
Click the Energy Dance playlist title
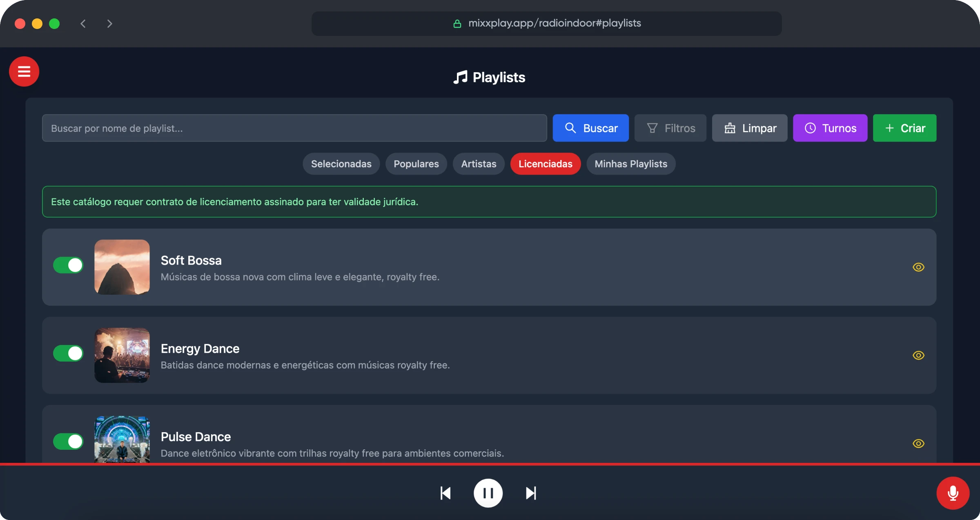point(200,349)
